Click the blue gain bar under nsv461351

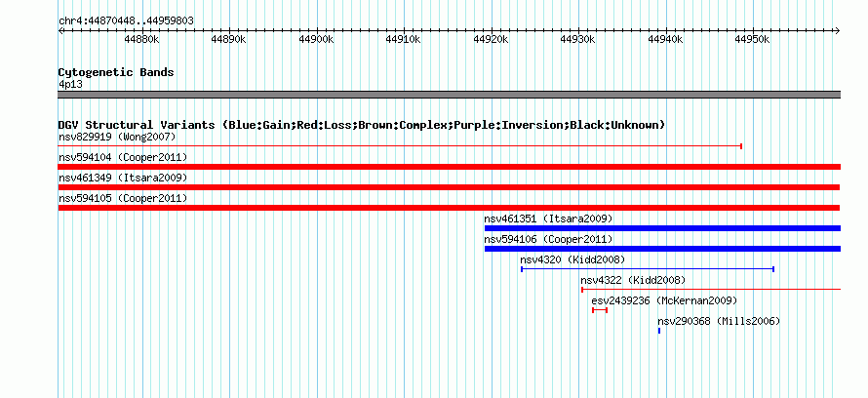tap(662, 228)
